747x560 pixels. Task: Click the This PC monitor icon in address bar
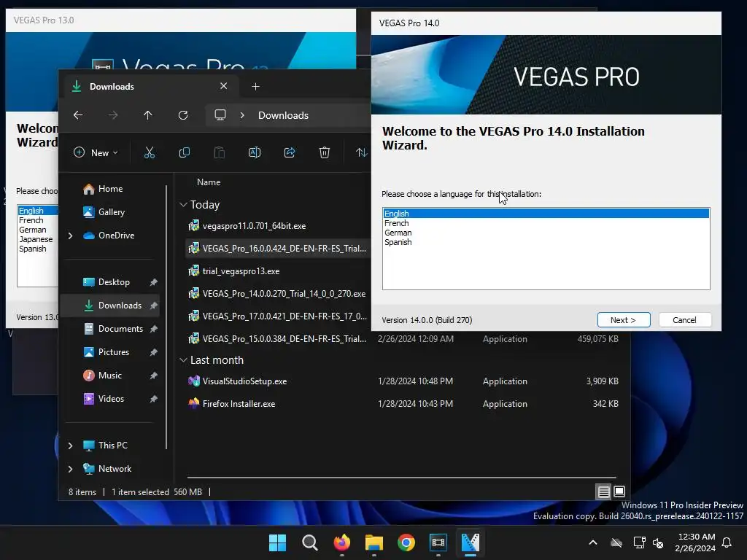pyautogui.click(x=220, y=115)
